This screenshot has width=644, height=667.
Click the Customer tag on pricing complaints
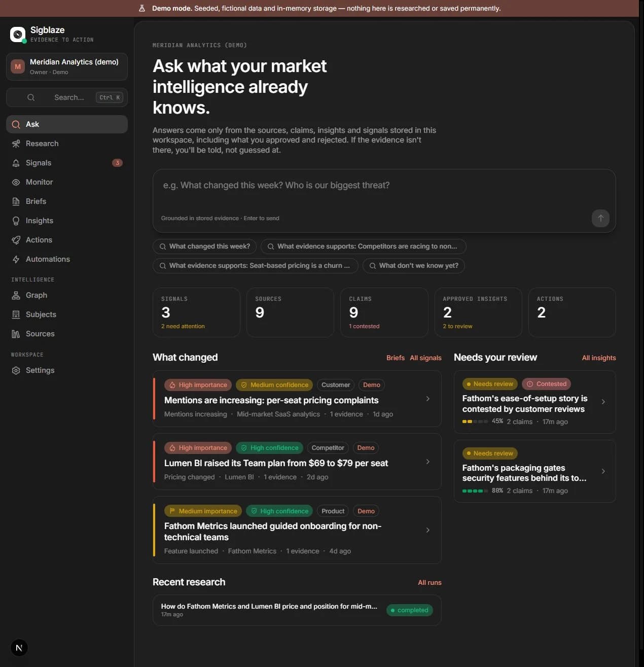coord(336,385)
